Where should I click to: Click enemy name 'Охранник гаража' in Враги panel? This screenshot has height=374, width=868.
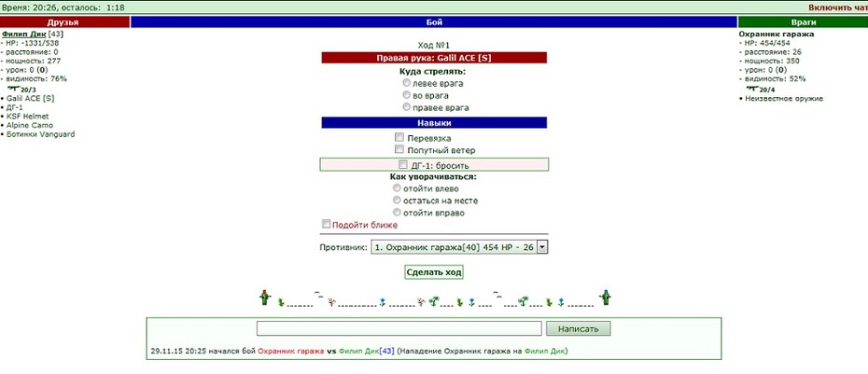click(x=777, y=34)
